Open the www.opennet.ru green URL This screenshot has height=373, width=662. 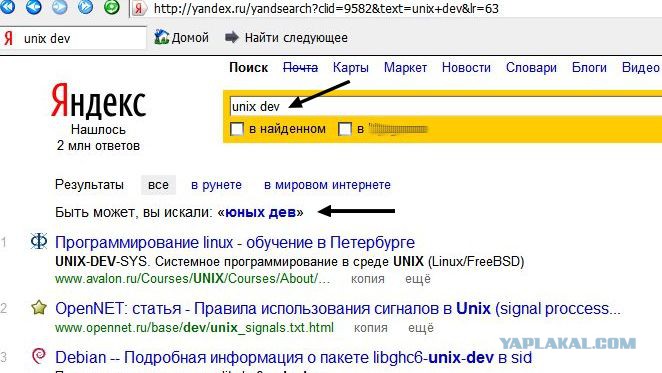click(x=194, y=328)
